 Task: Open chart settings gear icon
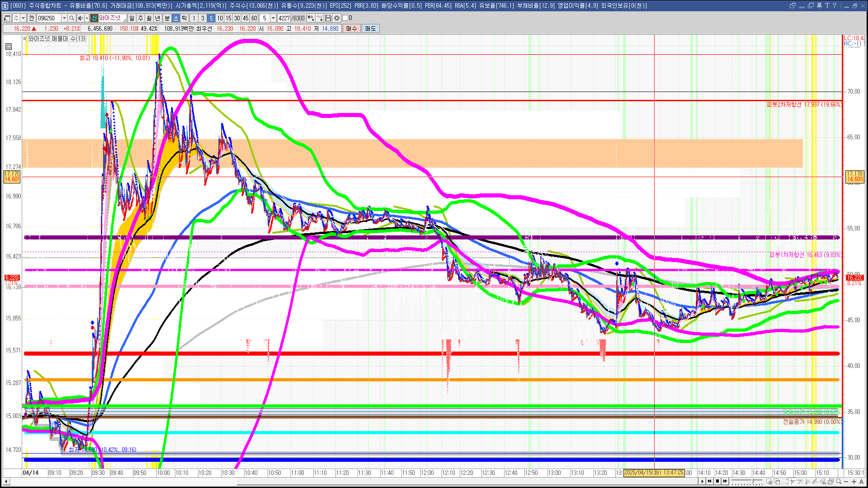coord(337,18)
